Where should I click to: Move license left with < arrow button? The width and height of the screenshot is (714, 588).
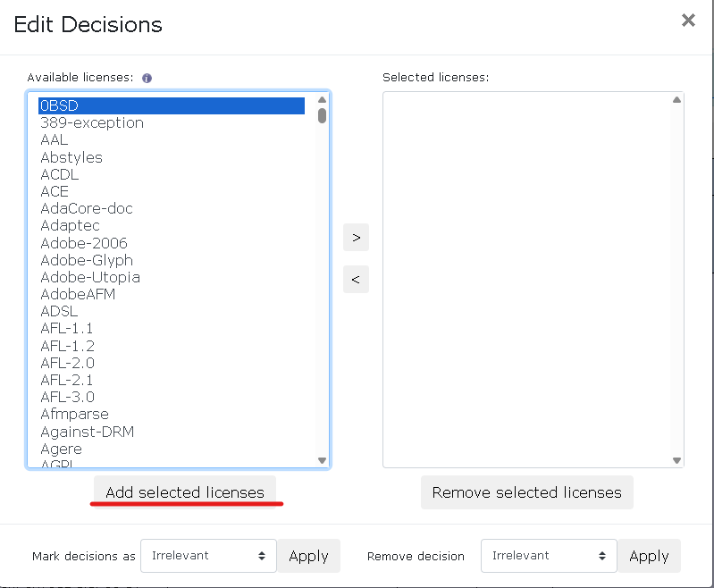tap(356, 280)
